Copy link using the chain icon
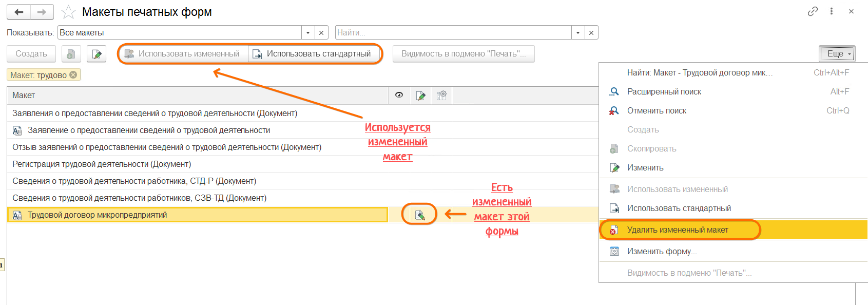The image size is (868, 305). click(x=813, y=11)
